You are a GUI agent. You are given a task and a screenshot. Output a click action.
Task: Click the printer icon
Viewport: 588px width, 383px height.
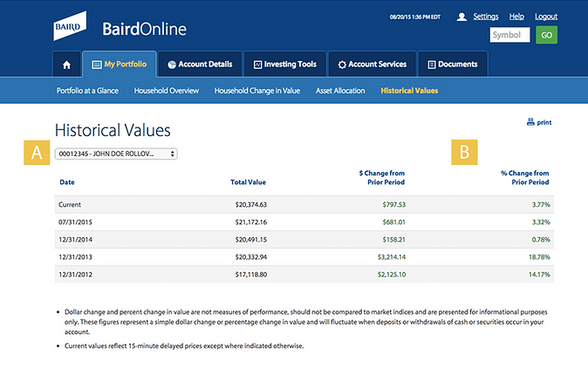[x=530, y=122]
